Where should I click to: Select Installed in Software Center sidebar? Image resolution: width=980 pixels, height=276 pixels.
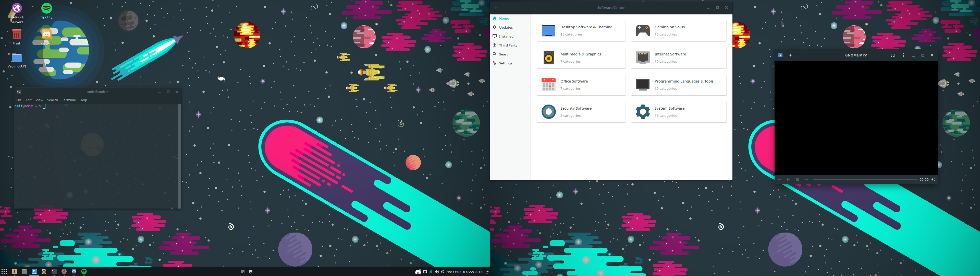point(510,36)
